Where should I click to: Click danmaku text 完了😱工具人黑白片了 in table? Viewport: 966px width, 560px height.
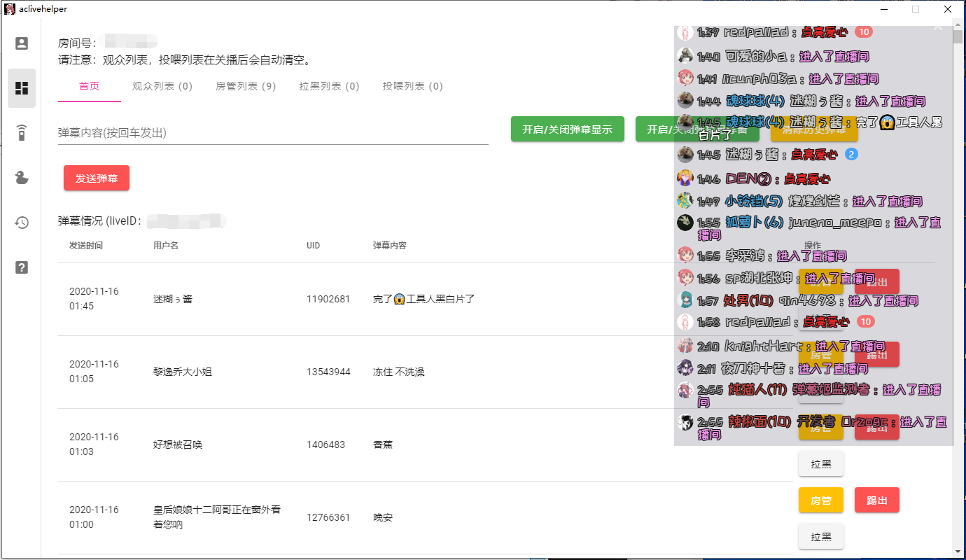coord(424,299)
